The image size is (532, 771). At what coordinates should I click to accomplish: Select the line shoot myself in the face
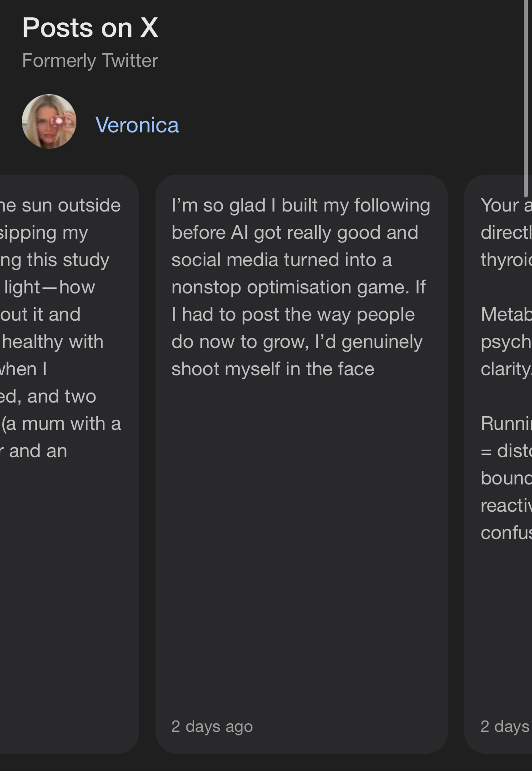tap(273, 369)
